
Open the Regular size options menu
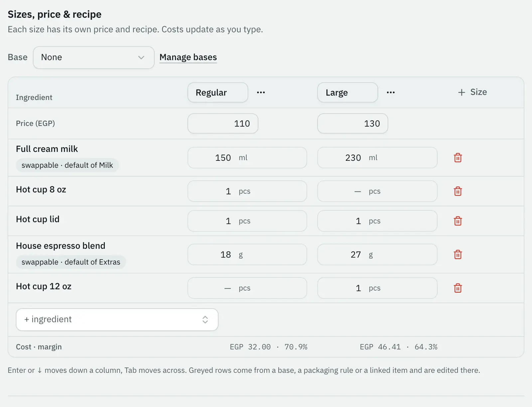pyautogui.click(x=261, y=92)
